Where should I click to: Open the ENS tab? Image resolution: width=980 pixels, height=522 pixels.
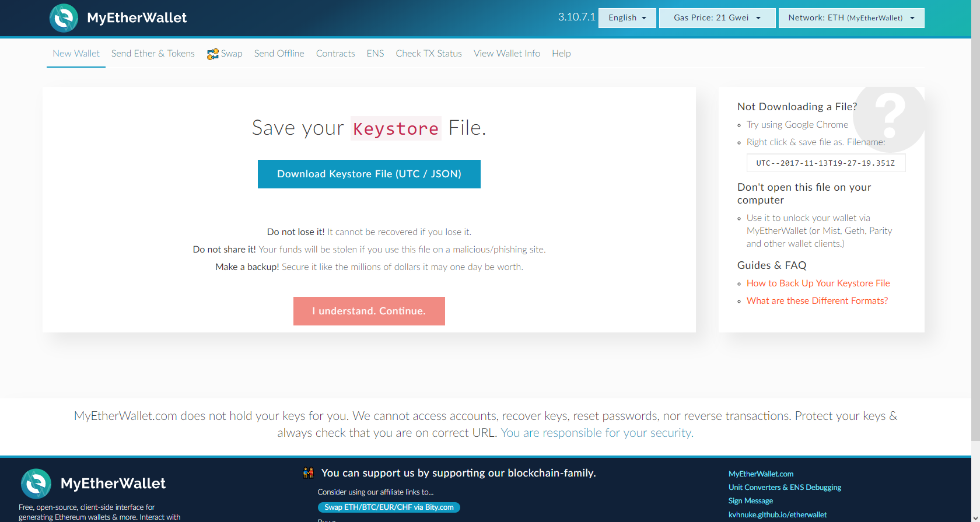pyautogui.click(x=375, y=54)
